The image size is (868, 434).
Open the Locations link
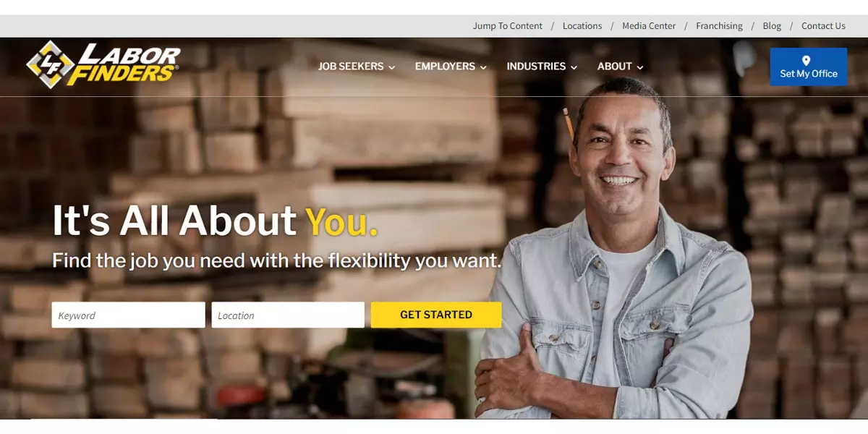(582, 26)
